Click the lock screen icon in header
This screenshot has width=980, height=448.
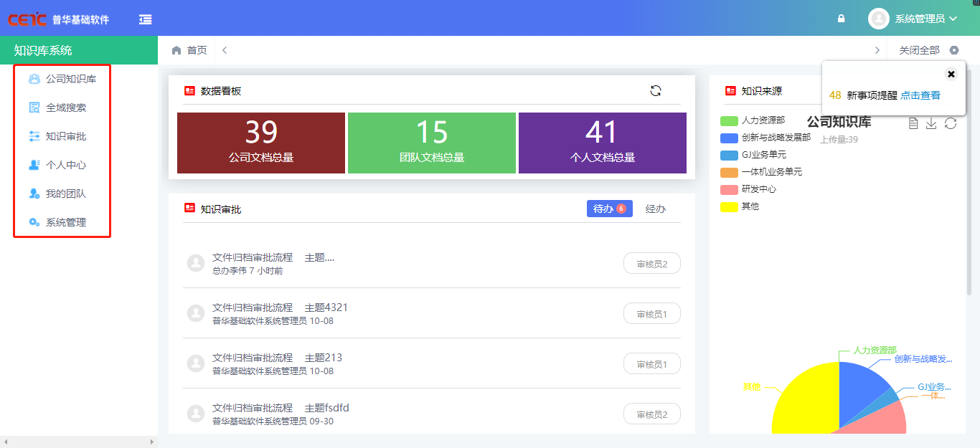tap(841, 19)
